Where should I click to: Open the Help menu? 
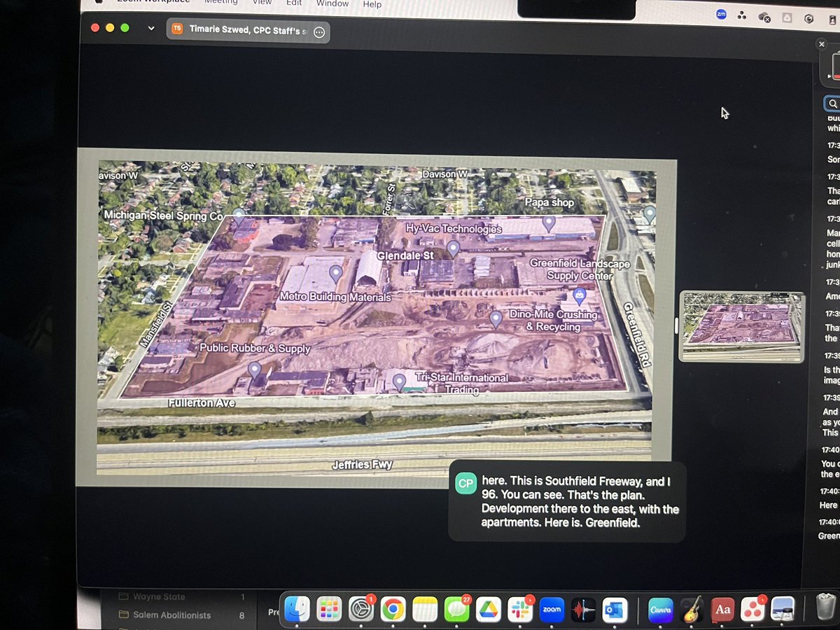(372, 4)
